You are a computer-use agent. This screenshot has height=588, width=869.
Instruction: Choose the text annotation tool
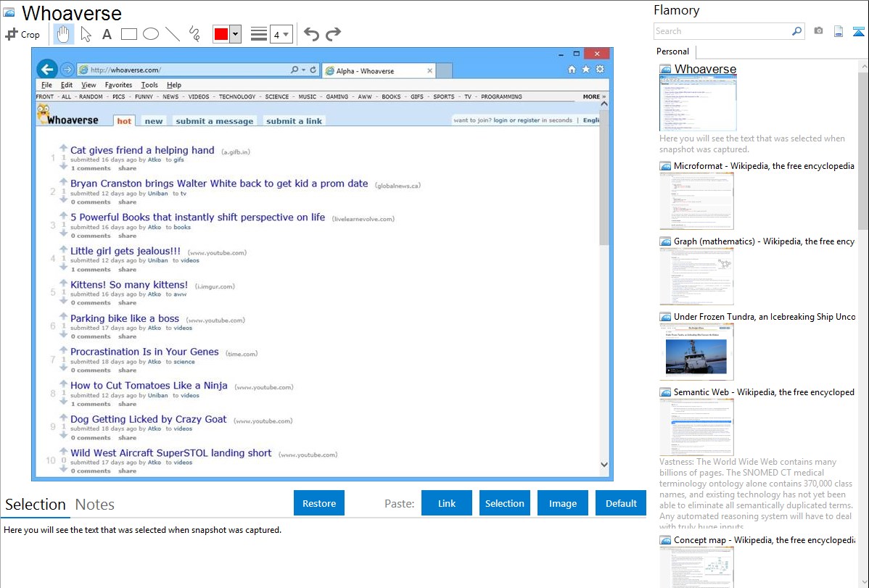[x=107, y=34]
